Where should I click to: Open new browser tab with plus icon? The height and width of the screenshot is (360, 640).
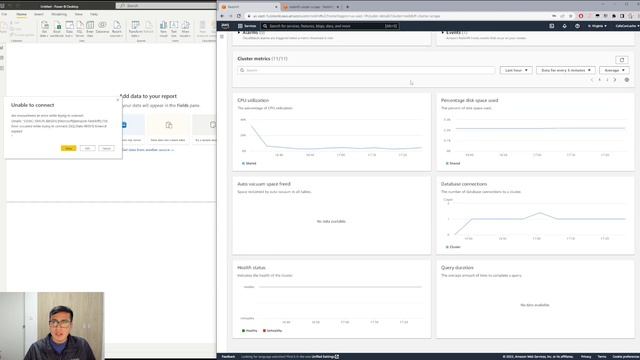tap(347, 7)
